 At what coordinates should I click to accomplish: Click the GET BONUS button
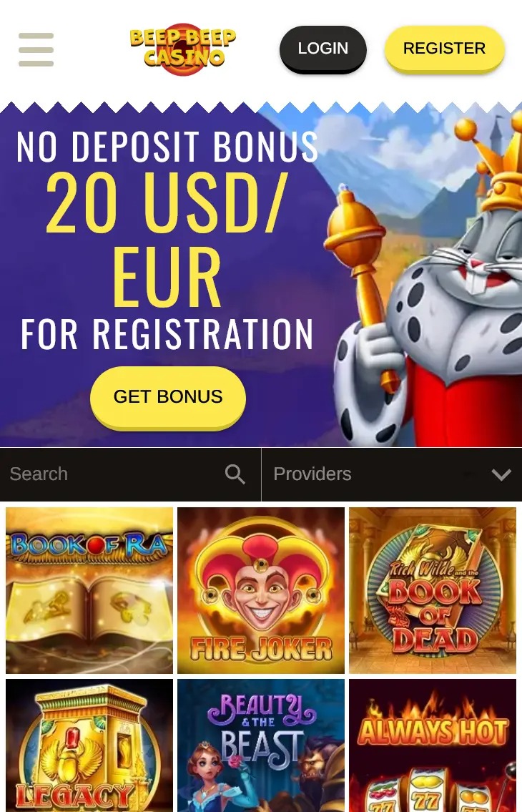(x=168, y=397)
